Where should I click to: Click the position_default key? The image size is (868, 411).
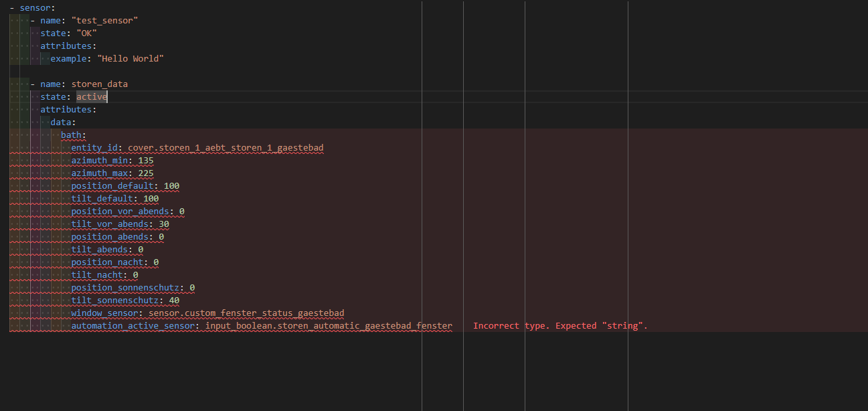coord(112,186)
